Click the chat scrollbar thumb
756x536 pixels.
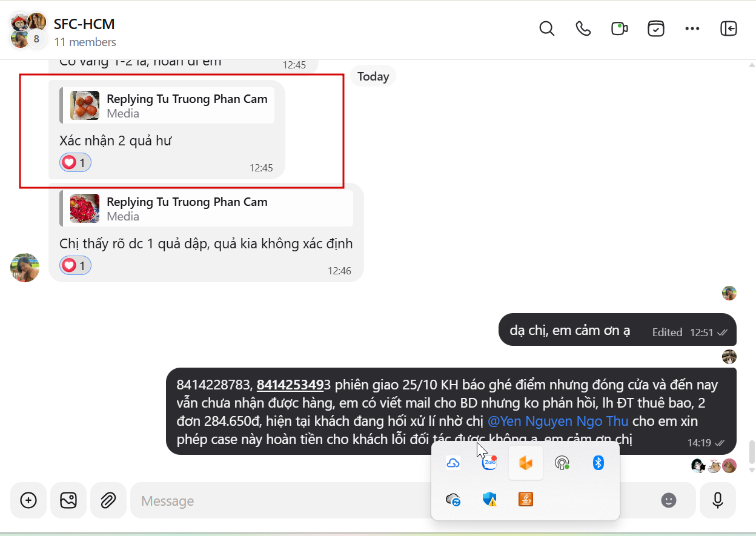point(752,451)
